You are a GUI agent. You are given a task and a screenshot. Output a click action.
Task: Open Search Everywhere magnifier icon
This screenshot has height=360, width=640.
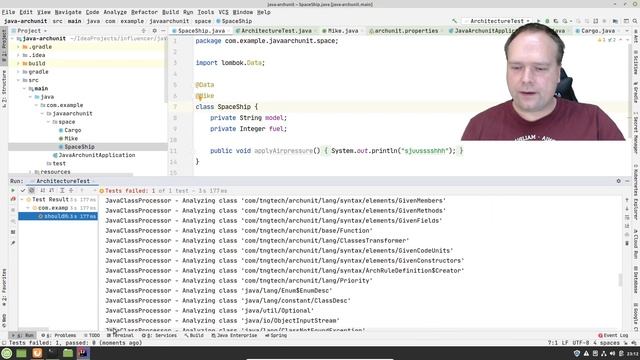click(x=635, y=21)
